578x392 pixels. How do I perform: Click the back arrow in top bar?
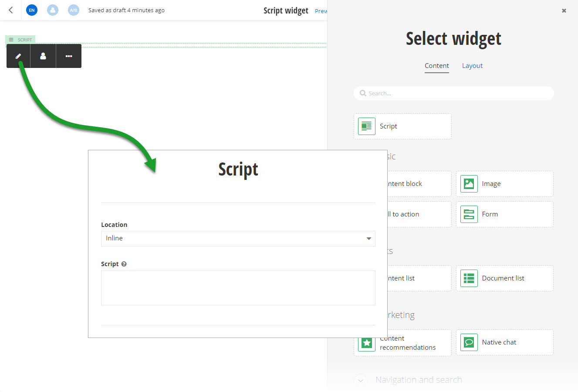click(x=11, y=10)
